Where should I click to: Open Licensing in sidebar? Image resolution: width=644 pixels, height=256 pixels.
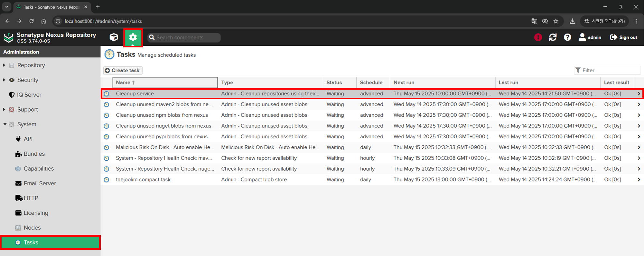point(35,213)
